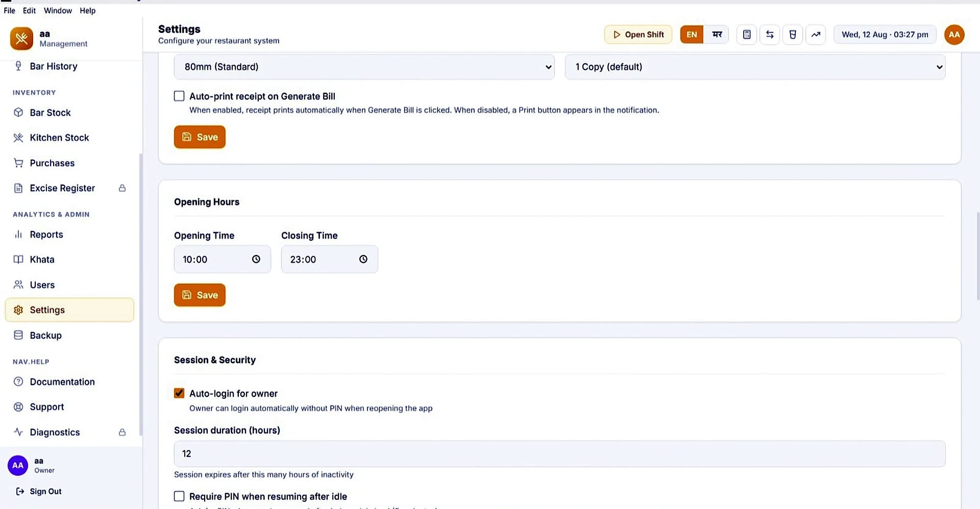The width and height of the screenshot is (980, 509).
Task: Open the Window menu
Action: click(x=58, y=10)
